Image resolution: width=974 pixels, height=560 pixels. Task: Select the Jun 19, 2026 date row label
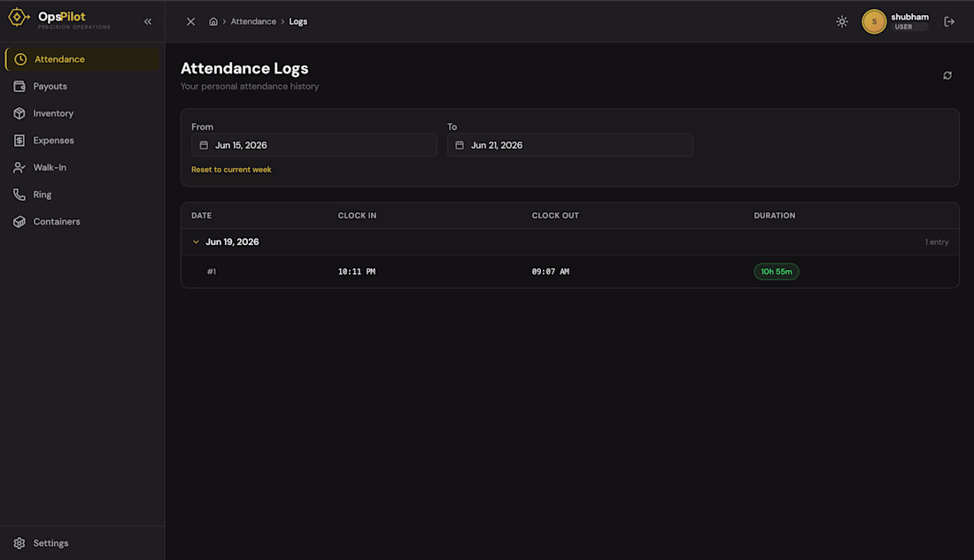232,242
